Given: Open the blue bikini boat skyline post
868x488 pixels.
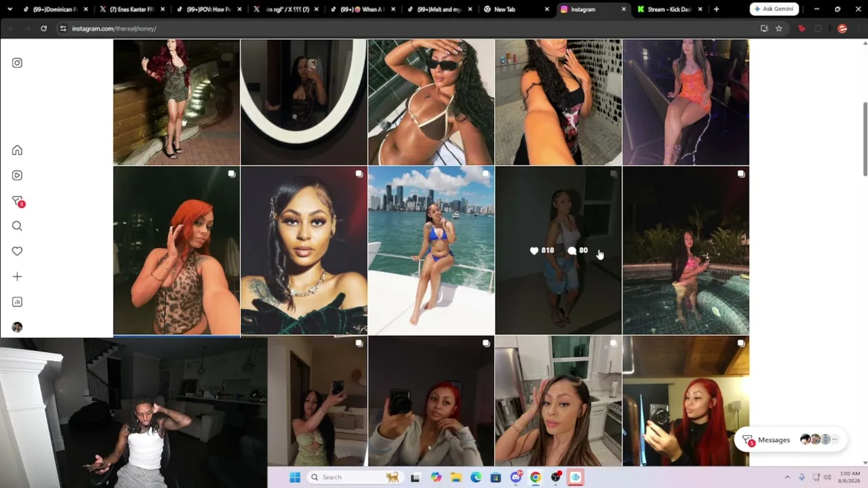Looking at the screenshot, I should click(x=431, y=251).
